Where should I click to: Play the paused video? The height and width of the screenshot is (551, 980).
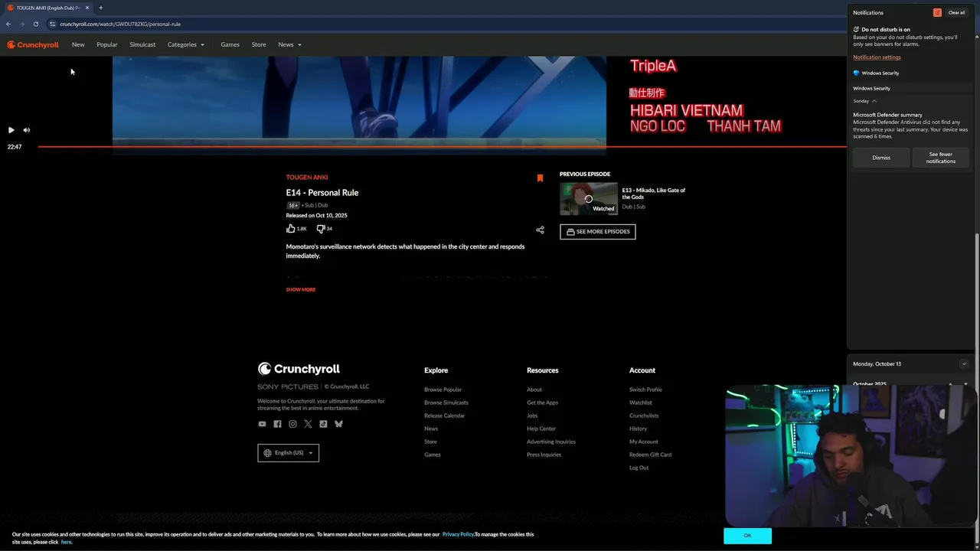11,130
